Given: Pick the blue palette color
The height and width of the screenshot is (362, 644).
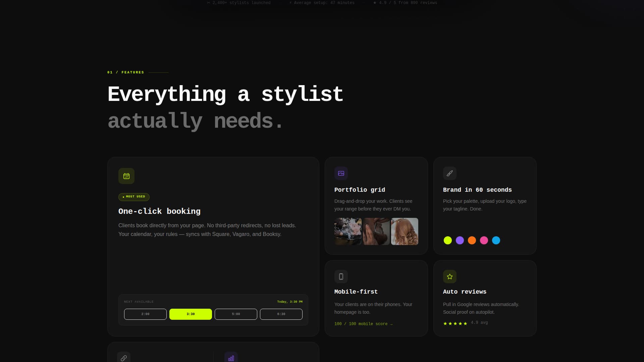Looking at the screenshot, I should [496, 240].
